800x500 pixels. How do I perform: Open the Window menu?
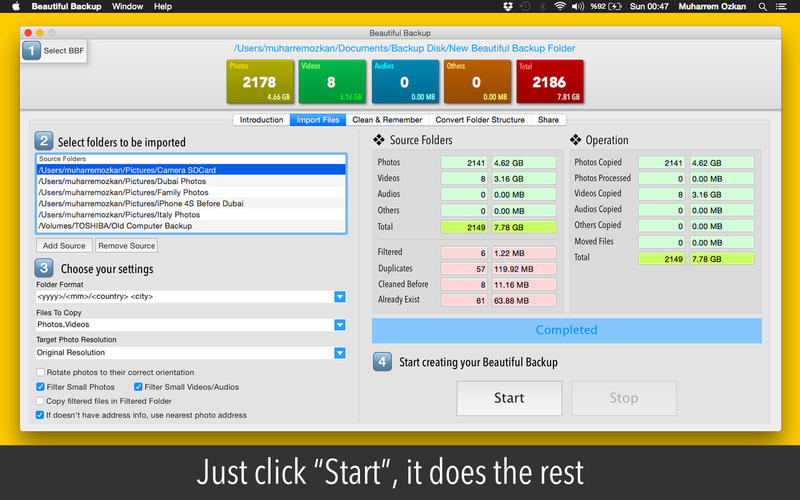(127, 7)
